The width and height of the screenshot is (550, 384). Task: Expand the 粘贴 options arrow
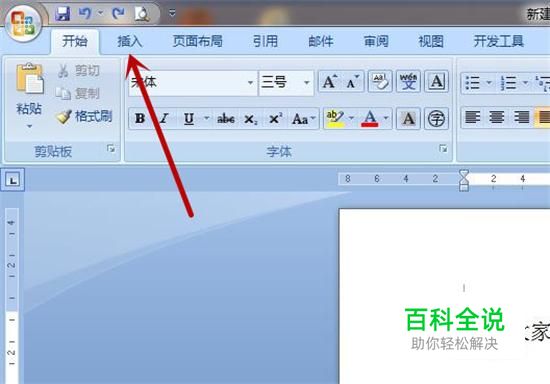tap(29, 126)
